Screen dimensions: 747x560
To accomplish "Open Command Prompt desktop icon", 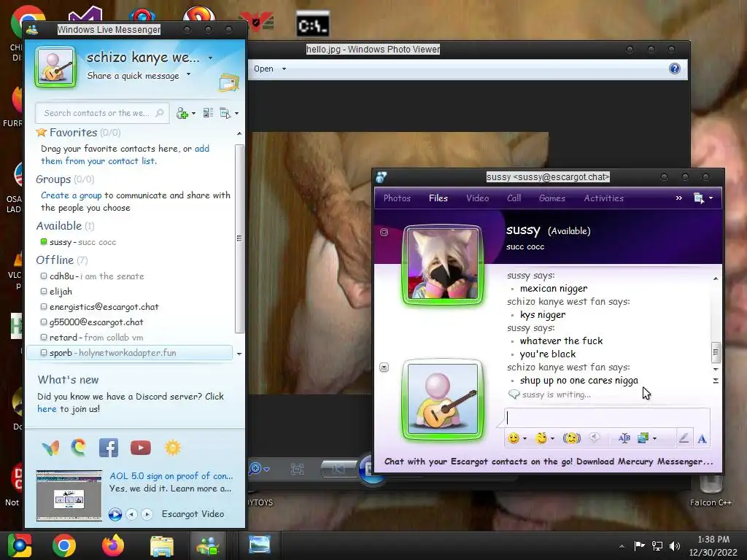I will pyautogui.click(x=312, y=24).
